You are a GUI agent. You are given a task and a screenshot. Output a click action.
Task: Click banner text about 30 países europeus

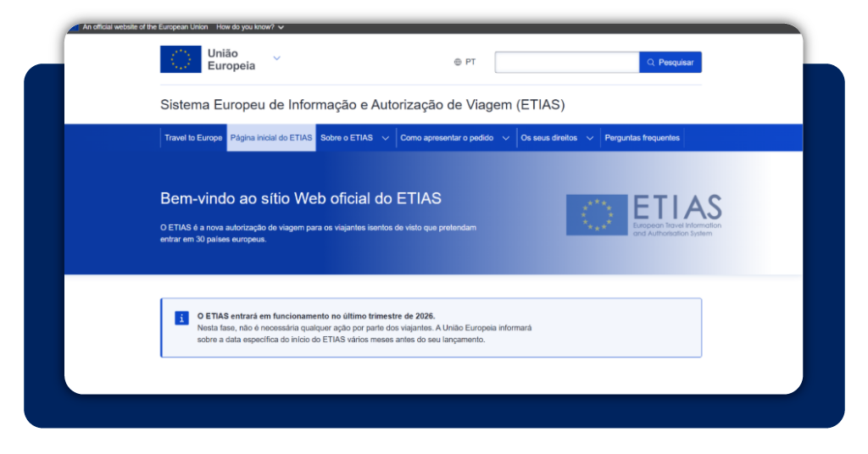click(319, 234)
